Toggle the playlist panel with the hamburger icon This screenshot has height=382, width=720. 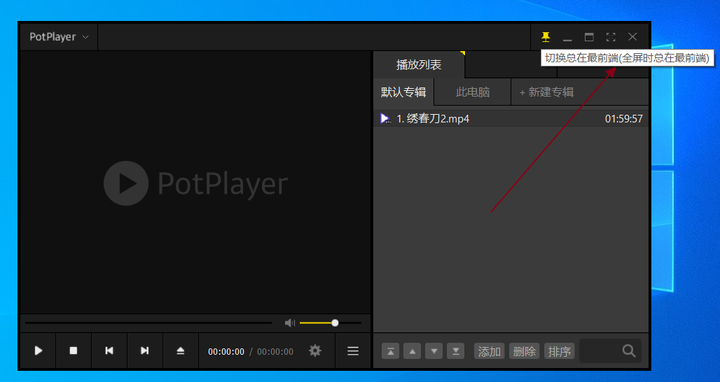(353, 351)
